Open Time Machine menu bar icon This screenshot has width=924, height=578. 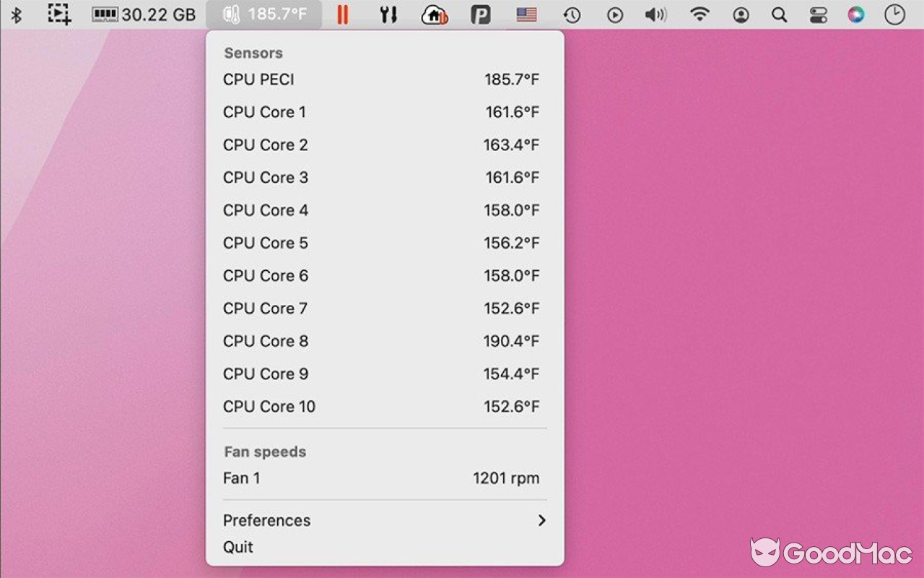pyautogui.click(x=572, y=14)
